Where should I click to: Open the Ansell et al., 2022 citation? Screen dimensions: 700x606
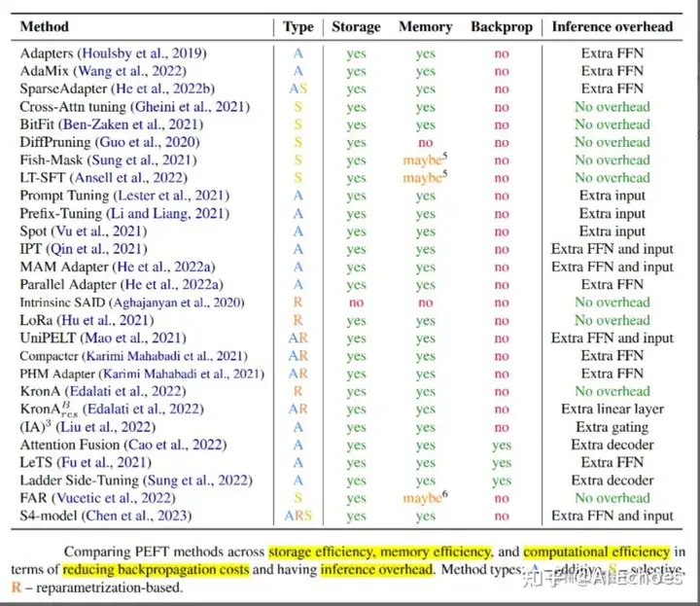tap(128, 178)
